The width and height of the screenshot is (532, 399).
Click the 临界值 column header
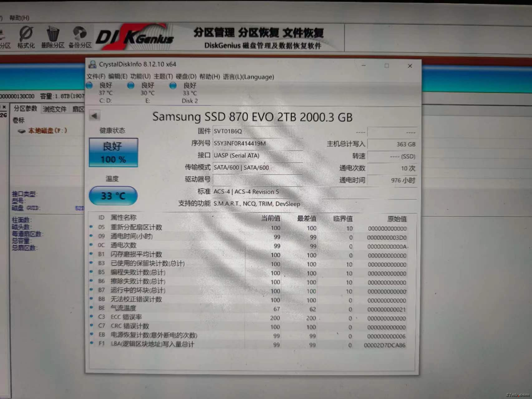(x=343, y=219)
